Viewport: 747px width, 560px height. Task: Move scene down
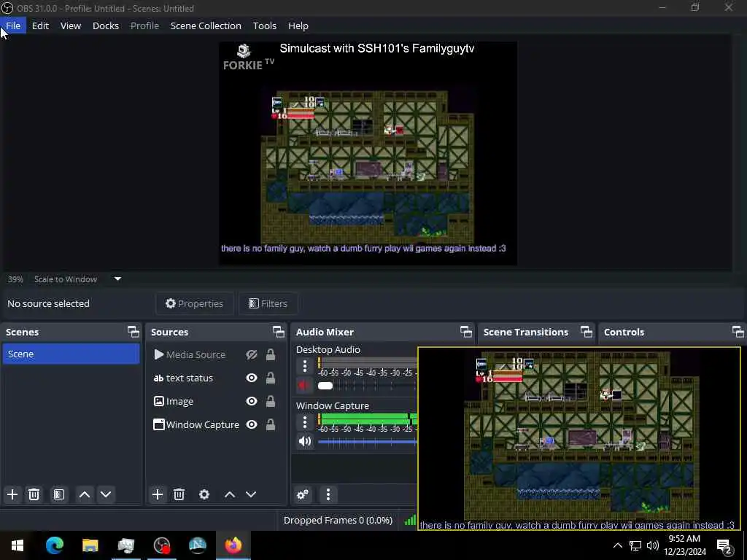coord(106,494)
